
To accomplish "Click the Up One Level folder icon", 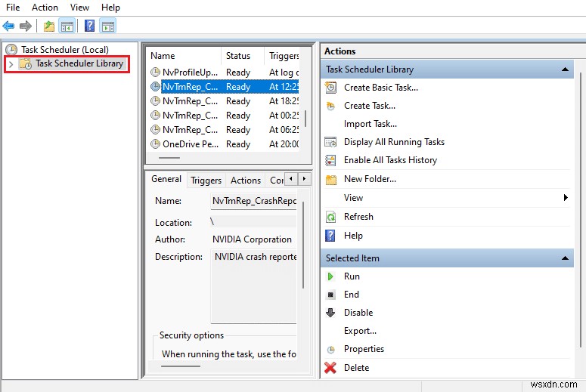I will [x=49, y=26].
